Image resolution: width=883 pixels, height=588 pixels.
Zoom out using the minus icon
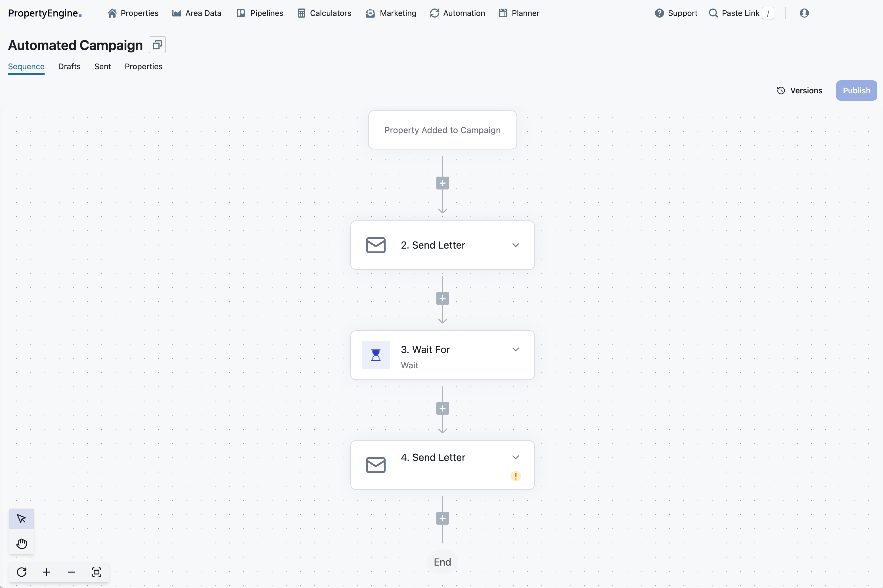coord(71,572)
